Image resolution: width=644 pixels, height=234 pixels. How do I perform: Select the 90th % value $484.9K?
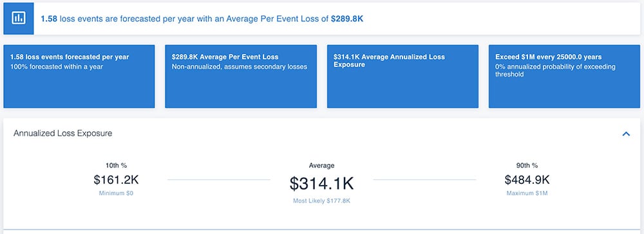[527, 180]
